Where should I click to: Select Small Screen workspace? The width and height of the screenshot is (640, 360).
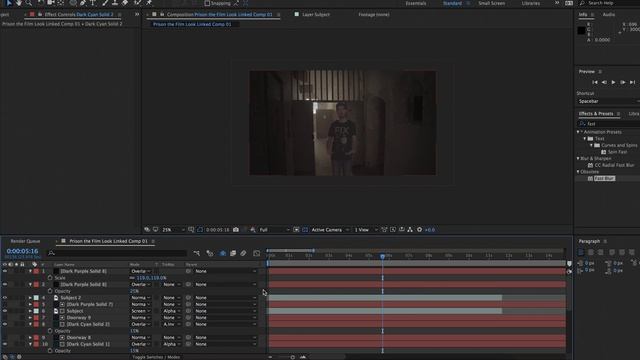(491, 3)
